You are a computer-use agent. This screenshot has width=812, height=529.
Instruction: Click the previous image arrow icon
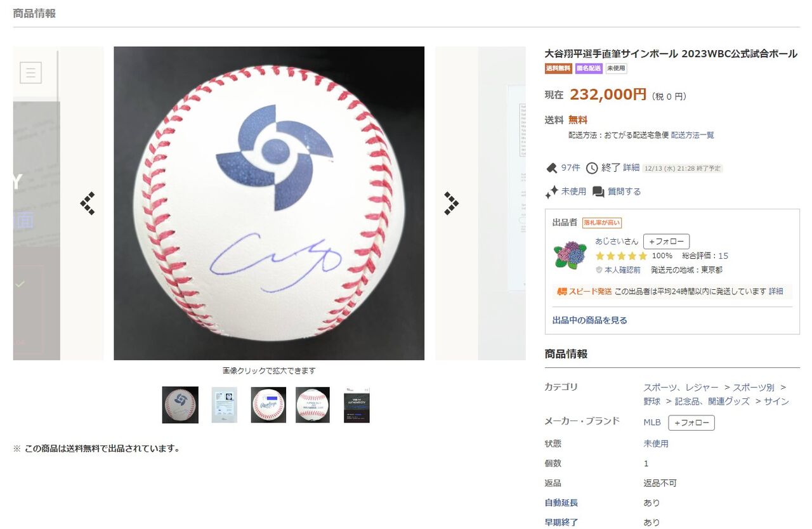[88, 203]
